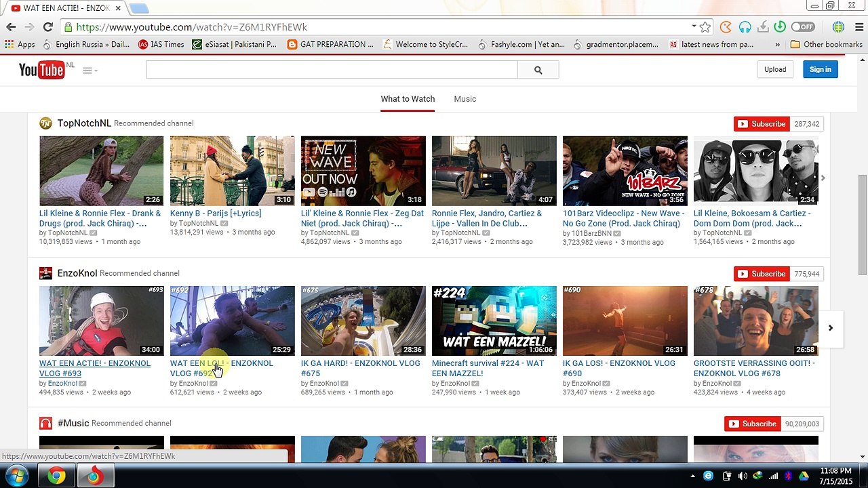
Task: Open the Vallen In De Club link
Action: pos(487,218)
